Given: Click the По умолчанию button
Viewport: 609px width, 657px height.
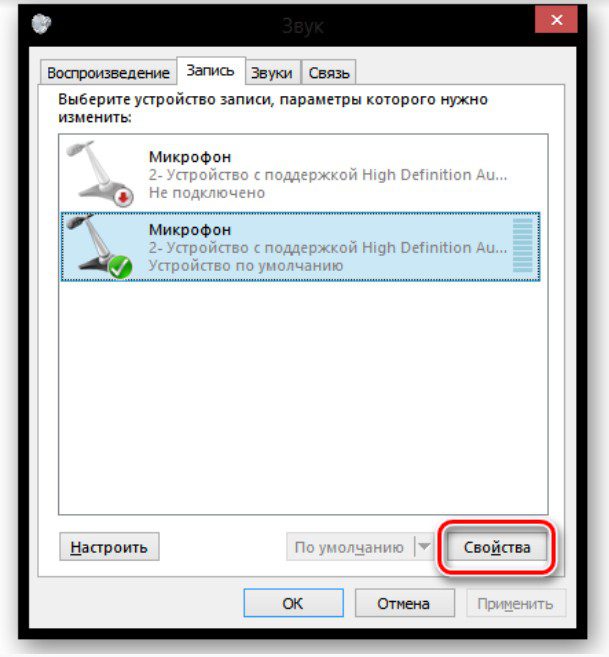Looking at the screenshot, I should pyautogui.click(x=350, y=546).
